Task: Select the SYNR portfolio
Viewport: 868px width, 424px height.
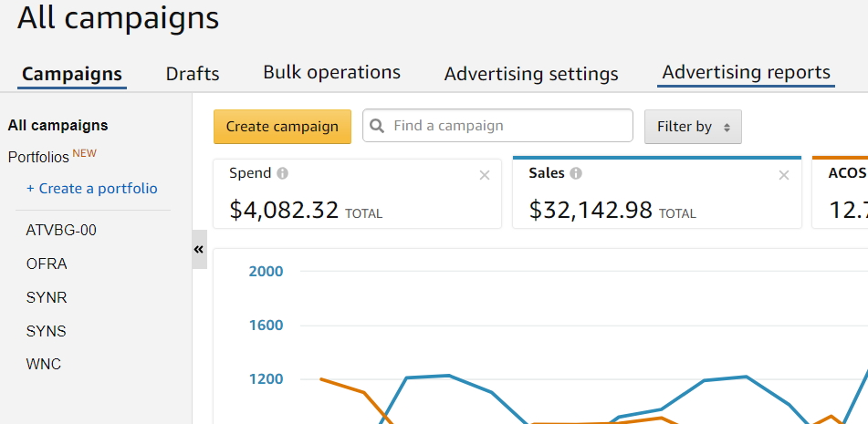Action: (47, 298)
